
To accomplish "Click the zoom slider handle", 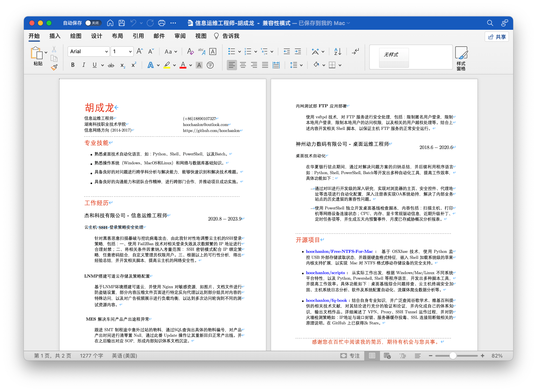I will click(x=453, y=356).
